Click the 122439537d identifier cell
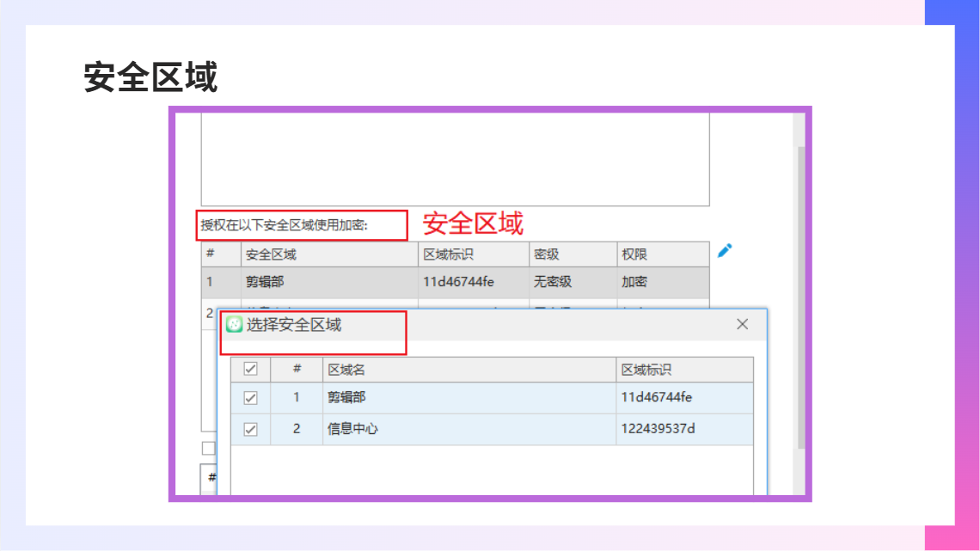Screen dimensions: 980x551 point(685,429)
